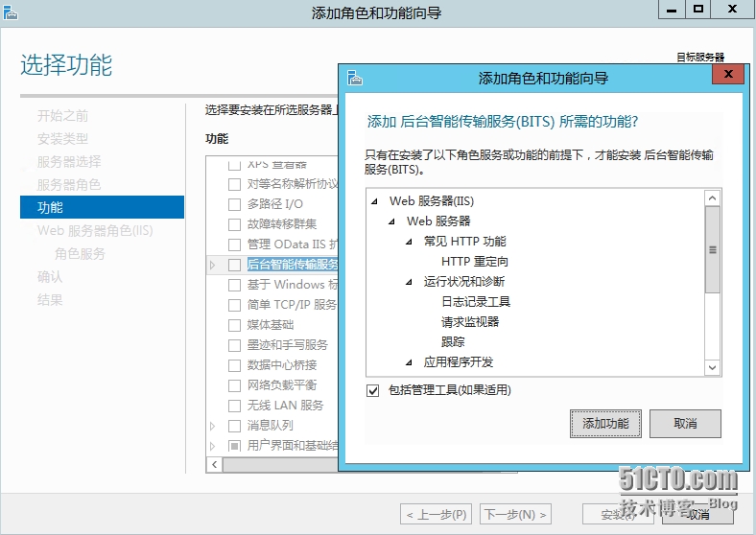Check the 消息队列 checkbox
Viewport: 756px width, 535px height.
click(234, 426)
